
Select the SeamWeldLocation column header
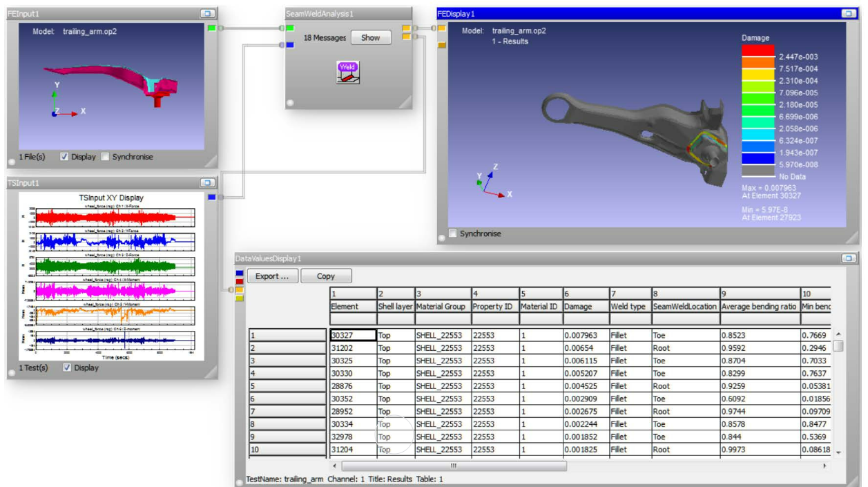click(x=684, y=306)
